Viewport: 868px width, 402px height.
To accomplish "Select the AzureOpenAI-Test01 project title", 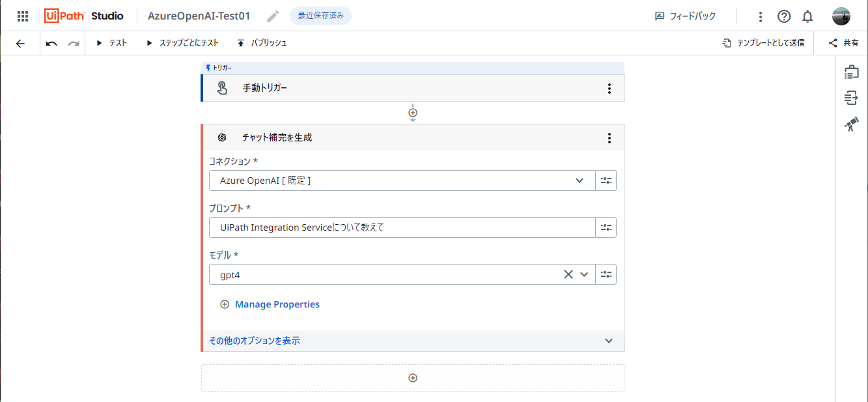I will [x=199, y=16].
